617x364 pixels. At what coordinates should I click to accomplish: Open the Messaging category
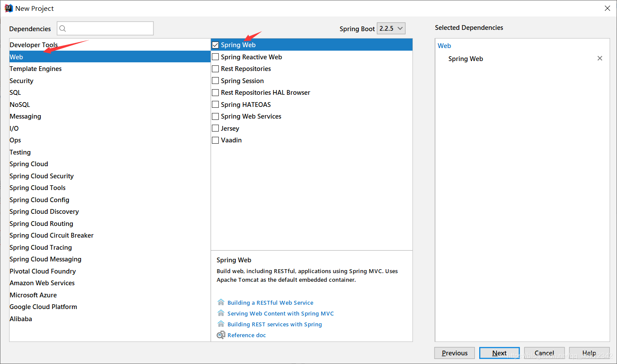pyautogui.click(x=110, y=116)
